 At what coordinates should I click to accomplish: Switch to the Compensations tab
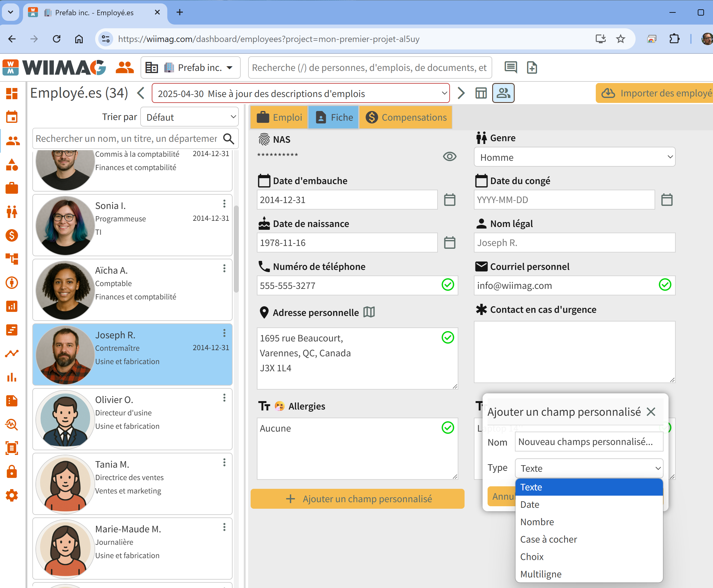405,117
